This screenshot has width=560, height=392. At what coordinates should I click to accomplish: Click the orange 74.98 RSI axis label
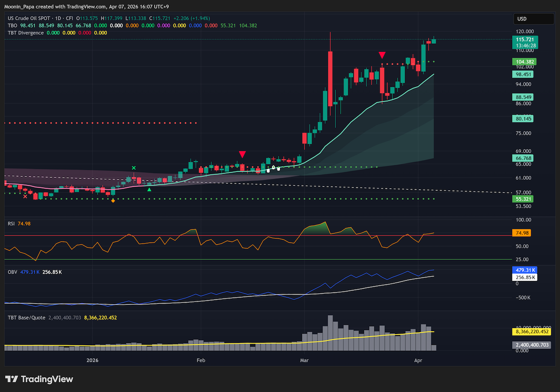coord(522,232)
